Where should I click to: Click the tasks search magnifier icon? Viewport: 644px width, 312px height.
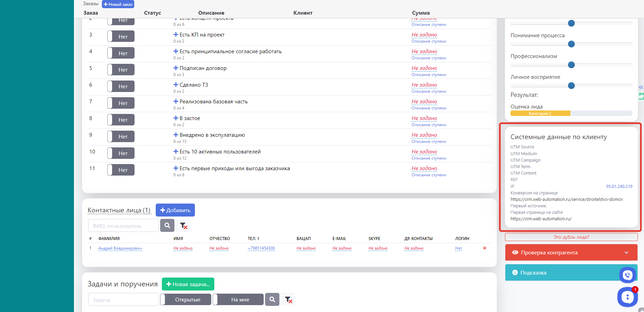tap(272, 299)
